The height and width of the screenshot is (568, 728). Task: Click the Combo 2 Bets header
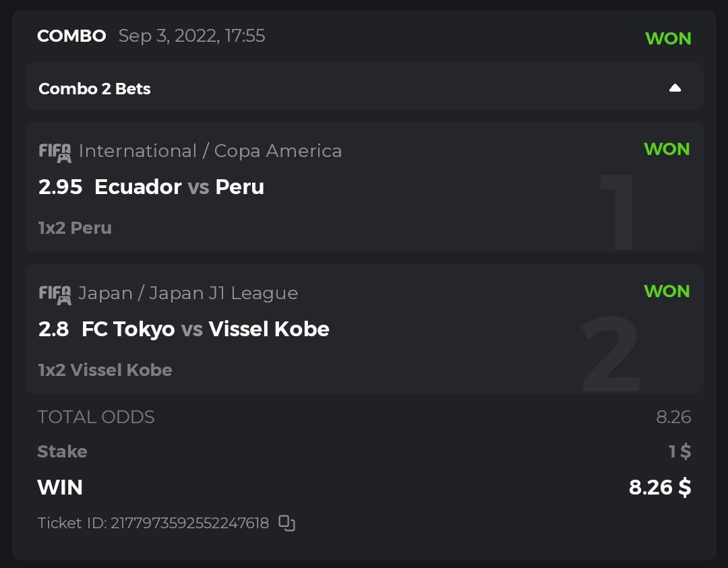point(94,89)
